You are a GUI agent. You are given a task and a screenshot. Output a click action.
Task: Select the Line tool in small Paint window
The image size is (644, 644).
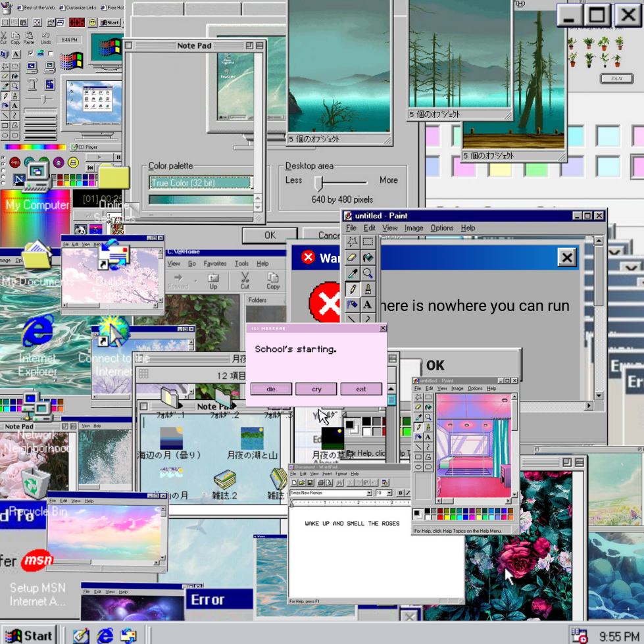click(418, 447)
